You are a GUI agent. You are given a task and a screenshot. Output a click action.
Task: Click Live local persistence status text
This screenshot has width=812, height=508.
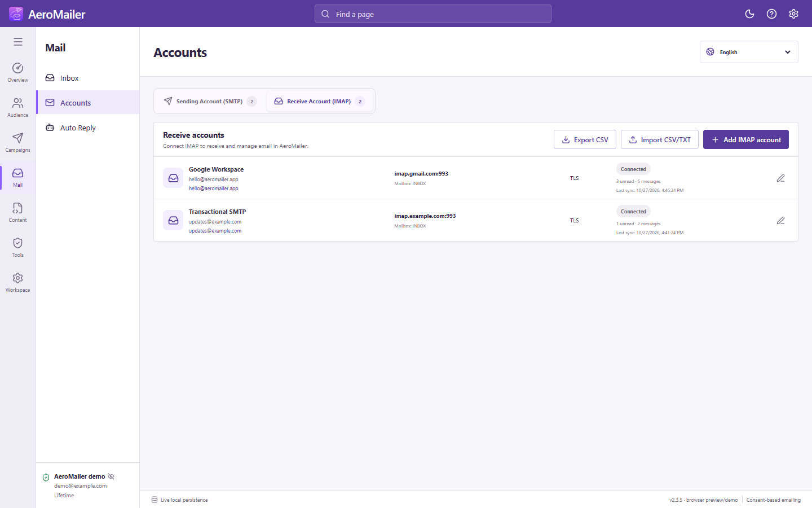[184, 500]
